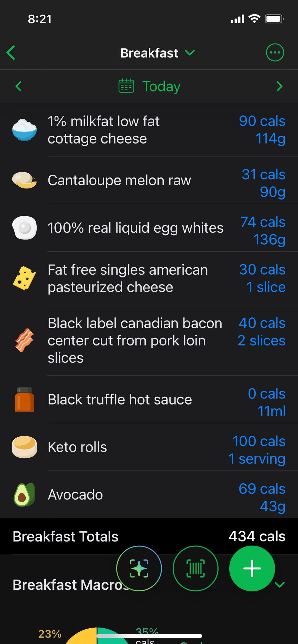Image resolution: width=298 pixels, height=644 pixels.
Task: Expand the Breakfast Macros chevron
Action: [280, 585]
